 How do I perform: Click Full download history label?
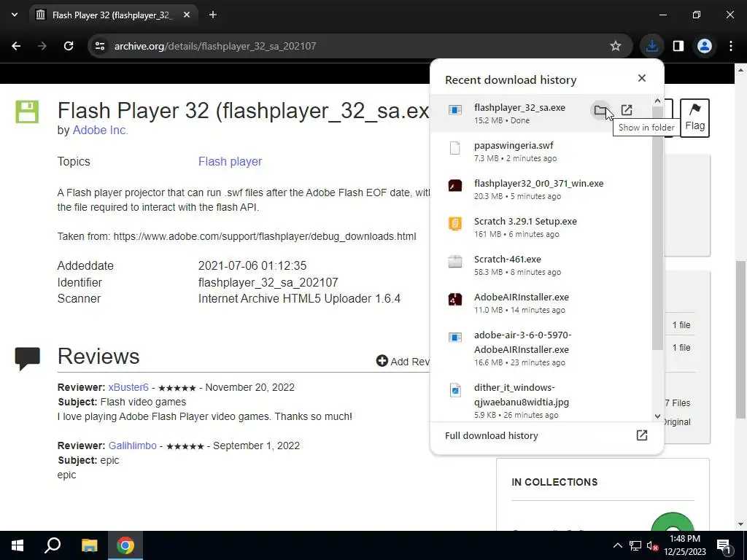click(491, 436)
